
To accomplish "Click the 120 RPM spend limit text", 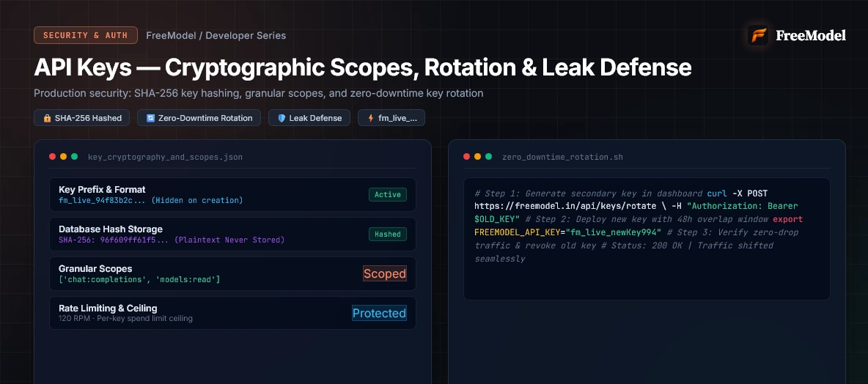I will (x=125, y=319).
